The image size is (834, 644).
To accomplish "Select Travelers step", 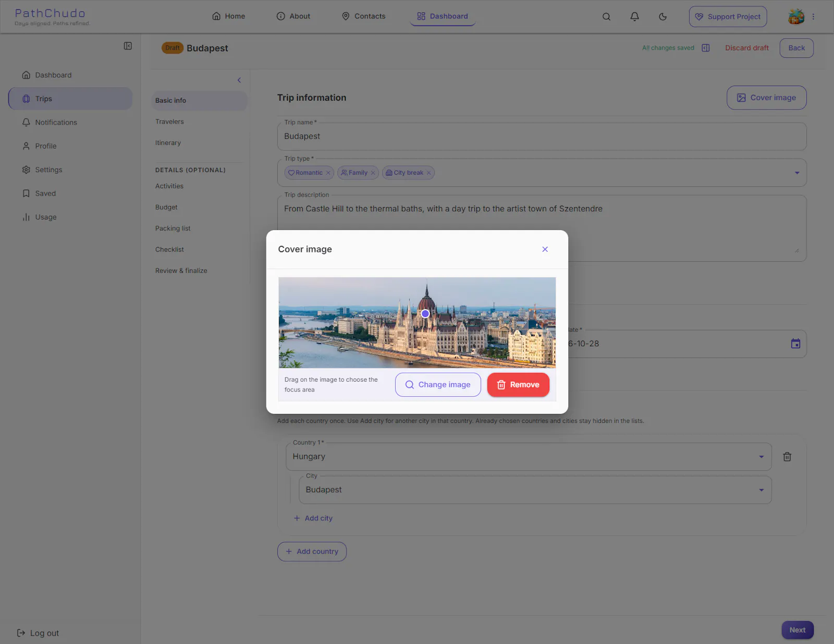I will tap(199, 121).
